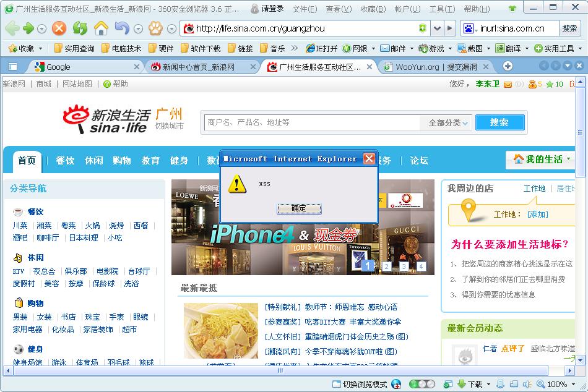This screenshot has height=392, width=588.
Task: Click the green shield icon in address bar
Action: pos(423,28)
